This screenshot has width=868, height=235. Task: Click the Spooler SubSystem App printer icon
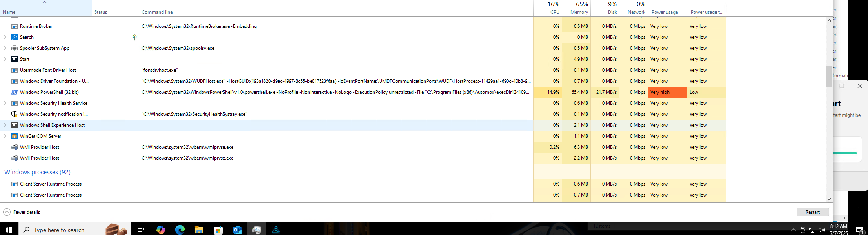click(x=15, y=48)
